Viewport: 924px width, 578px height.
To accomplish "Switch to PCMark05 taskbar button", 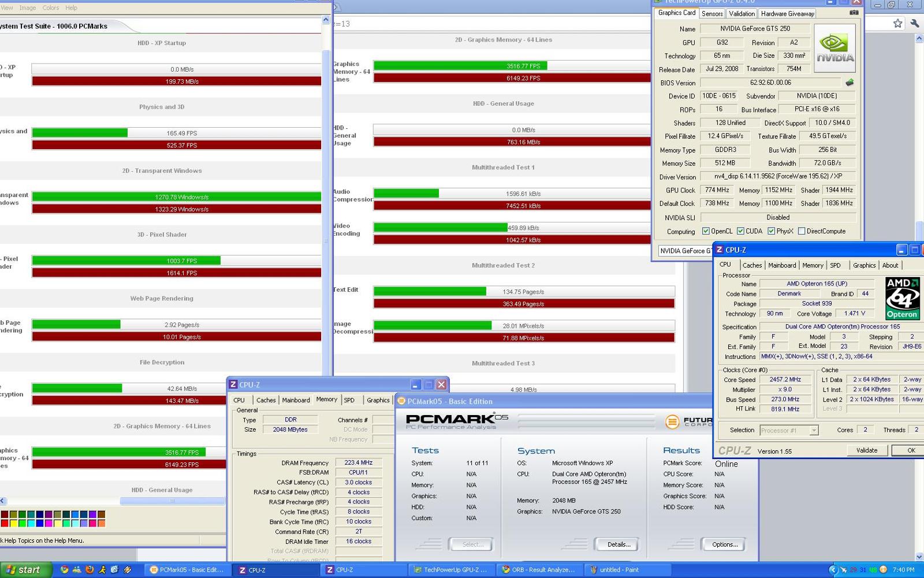I will 187,569.
